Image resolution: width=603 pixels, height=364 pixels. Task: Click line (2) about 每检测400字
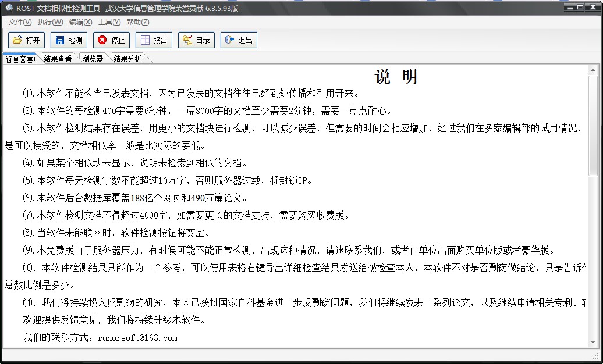(x=208, y=110)
